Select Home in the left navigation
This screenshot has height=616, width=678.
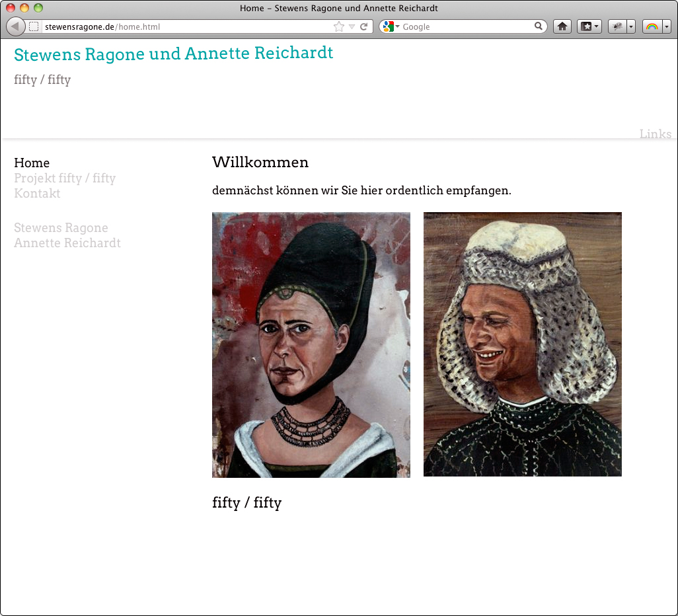pyautogui.click(x=32, y=163)
